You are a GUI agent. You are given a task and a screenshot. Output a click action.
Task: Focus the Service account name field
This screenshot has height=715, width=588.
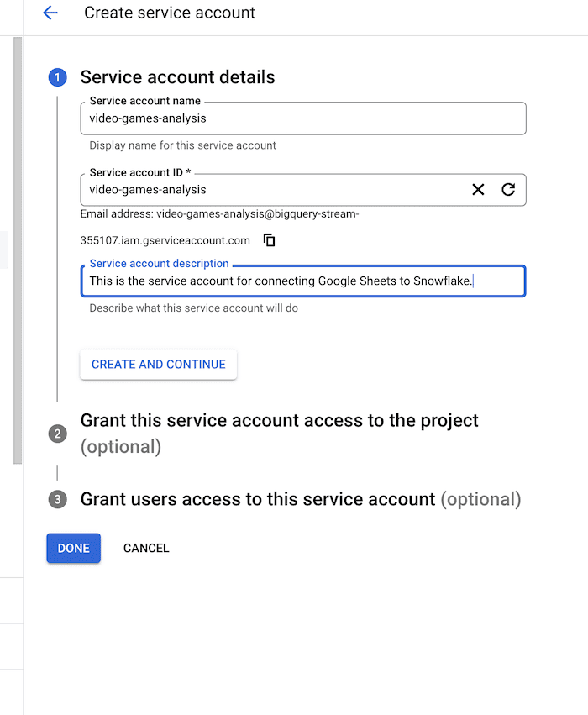click(x=302, y=118)
